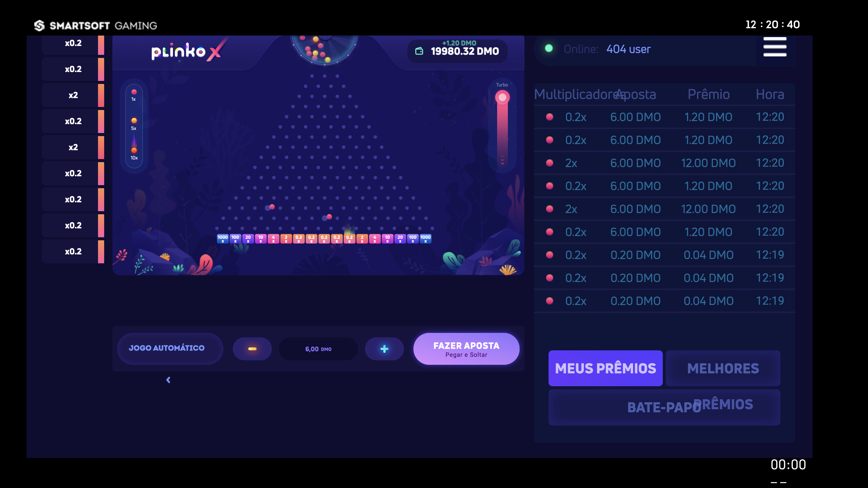
Task: Click the left chevron collapse arrow
Action: pos(168,380)
